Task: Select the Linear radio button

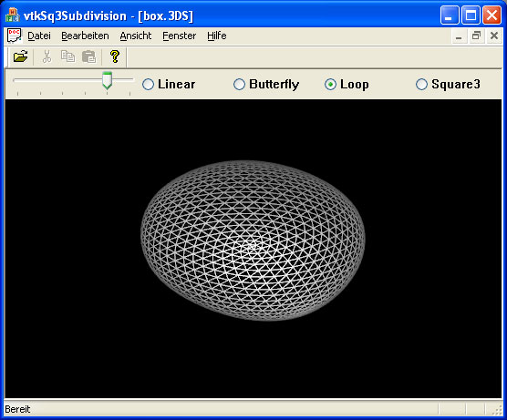Action: 148,85
